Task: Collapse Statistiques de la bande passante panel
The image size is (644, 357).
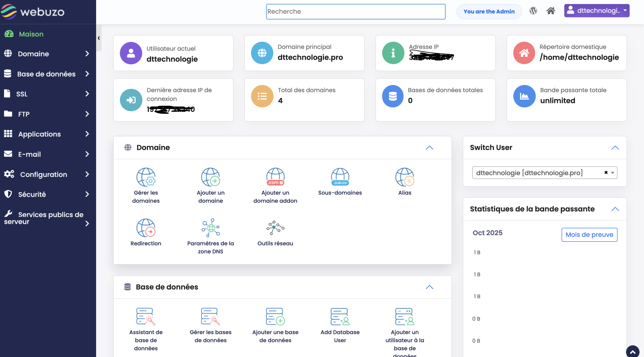Action: (615, 209)
